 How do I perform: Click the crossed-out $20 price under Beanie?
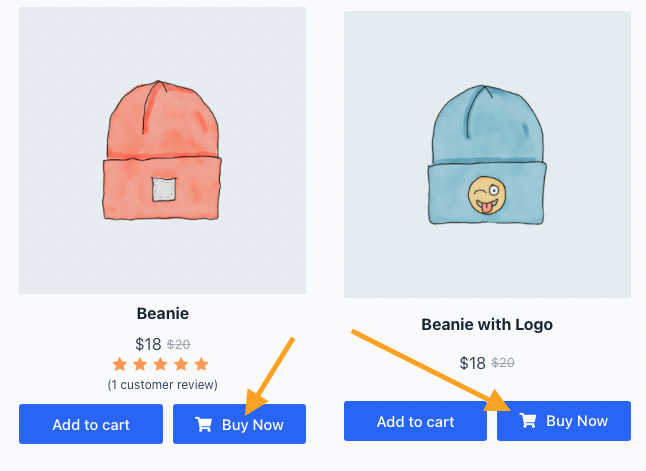(x=178, y=344)
